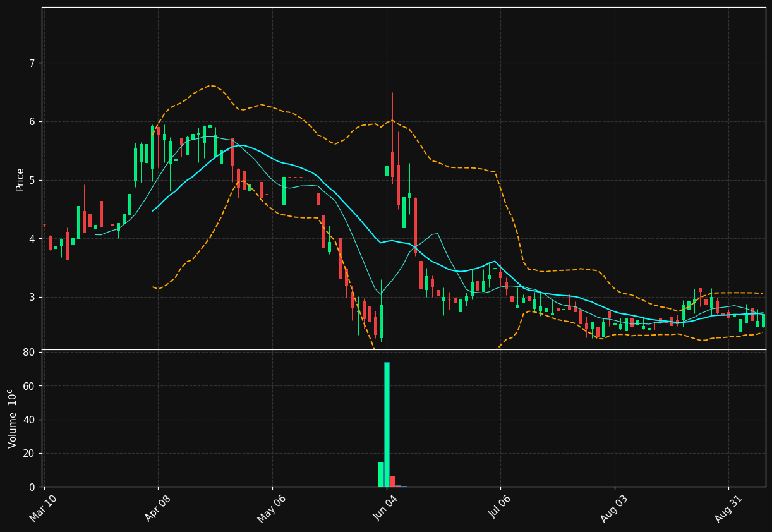Click the shorter green volume bar before Jun 04
Viewport: 772px width, 532px height.
[x=381, y=475]
